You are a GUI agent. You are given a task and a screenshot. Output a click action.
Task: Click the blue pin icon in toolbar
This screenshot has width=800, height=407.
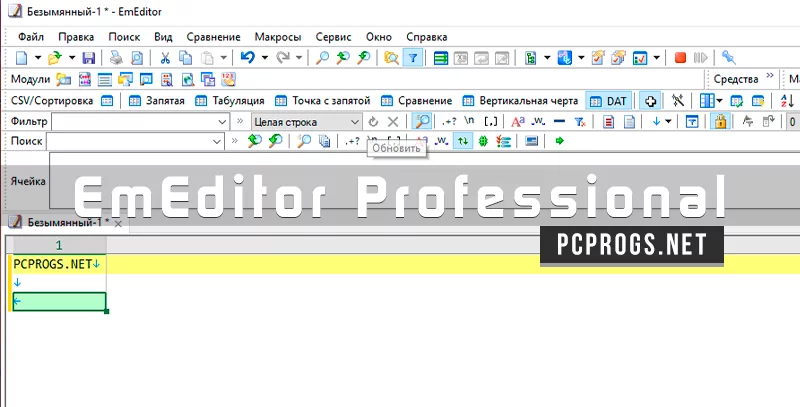point(729,58)
